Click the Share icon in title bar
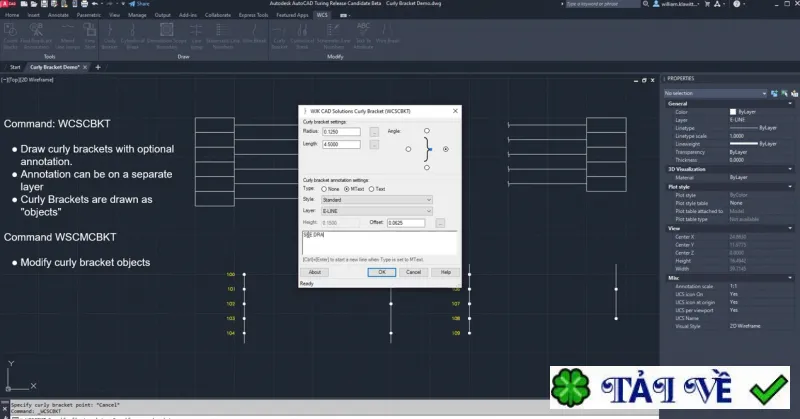Image resolution: width=800 pixels, height=419 pixels. click(139, 4)
